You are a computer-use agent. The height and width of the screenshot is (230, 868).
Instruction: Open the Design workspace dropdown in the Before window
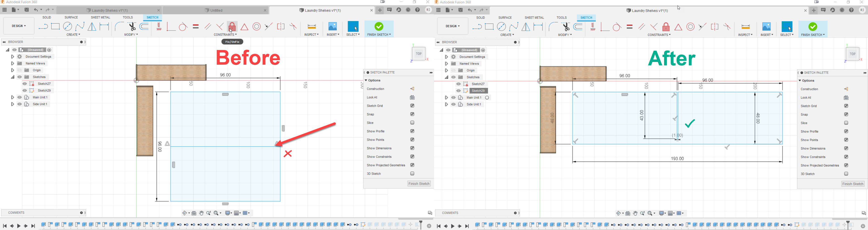point(19,26)
